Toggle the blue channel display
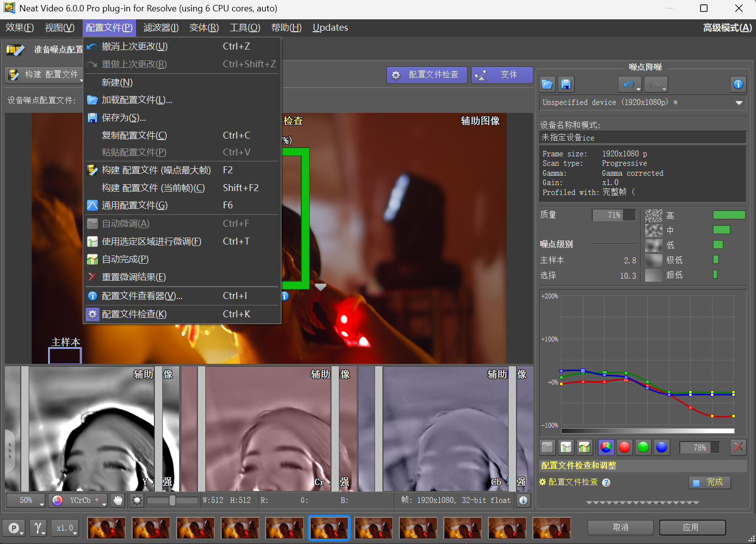 tap(661, 447)
